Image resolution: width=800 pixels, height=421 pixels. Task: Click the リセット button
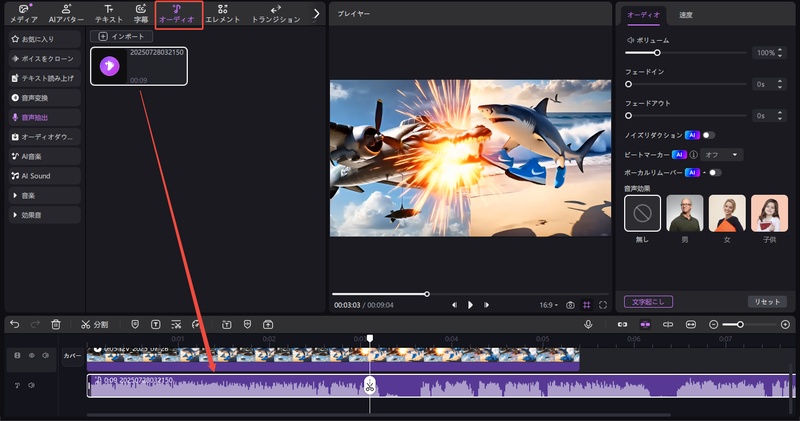coord(767,302)
